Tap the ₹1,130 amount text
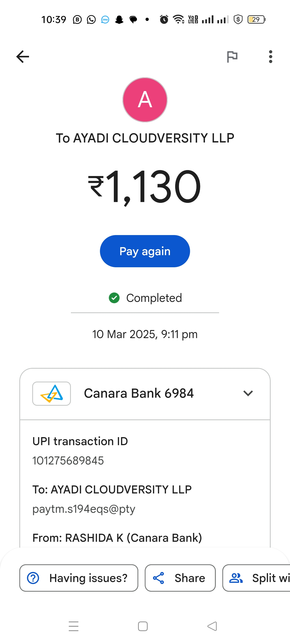The width and height of the screenshot is (290, 644). (x=145, y=186)
